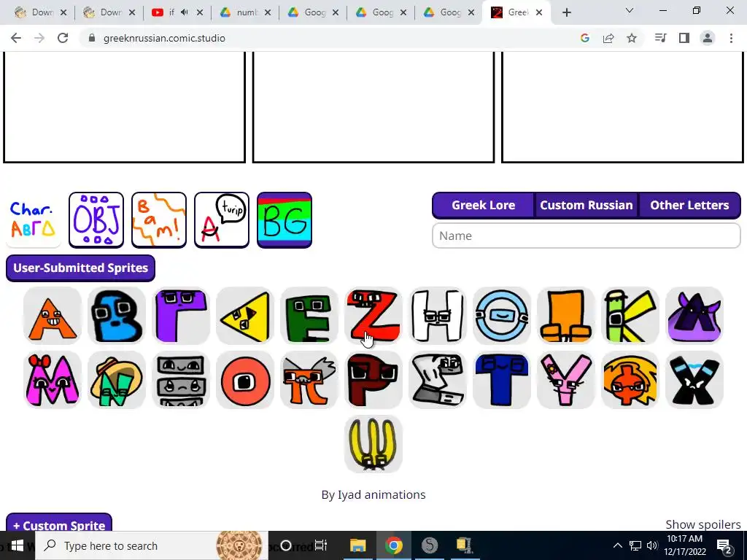Select the yellow Psi character sprite
The height and width of the screenshot is (560, 747).
[x=373, y=444]
